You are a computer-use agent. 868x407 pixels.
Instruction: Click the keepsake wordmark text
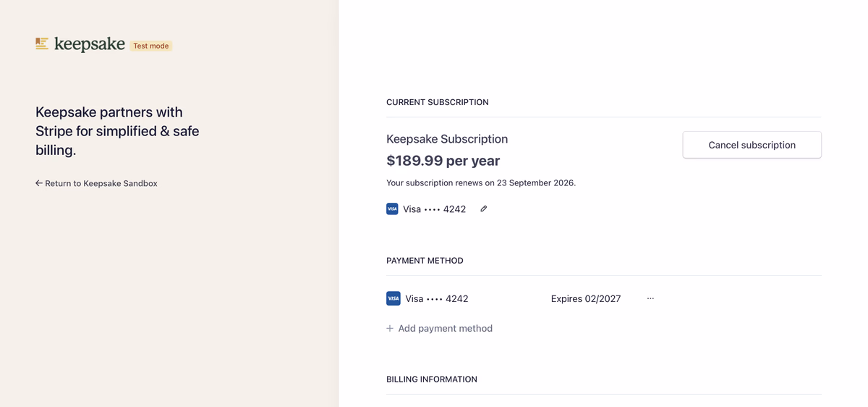[90, 44]
